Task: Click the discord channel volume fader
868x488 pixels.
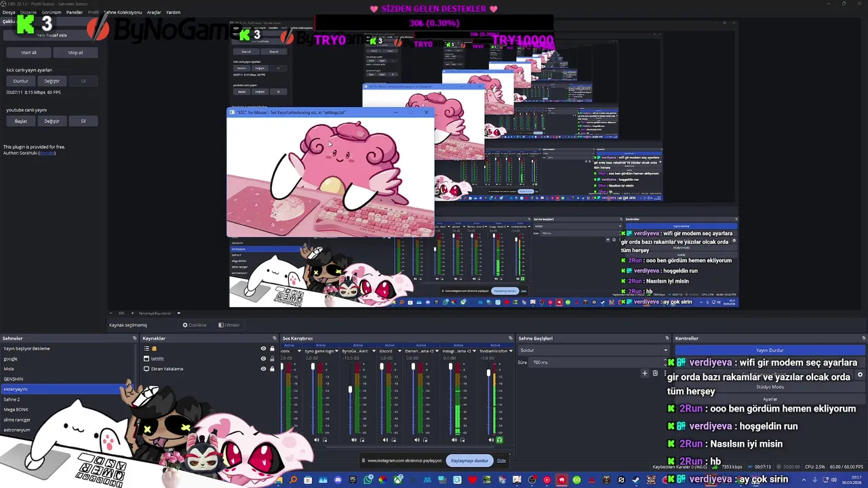Action: (382, 366)
